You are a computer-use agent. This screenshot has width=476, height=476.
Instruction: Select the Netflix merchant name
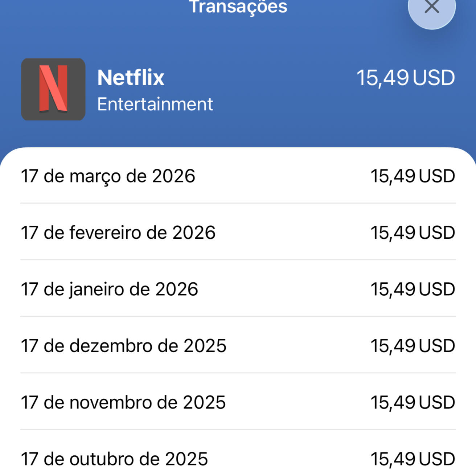tap(131, 78)
